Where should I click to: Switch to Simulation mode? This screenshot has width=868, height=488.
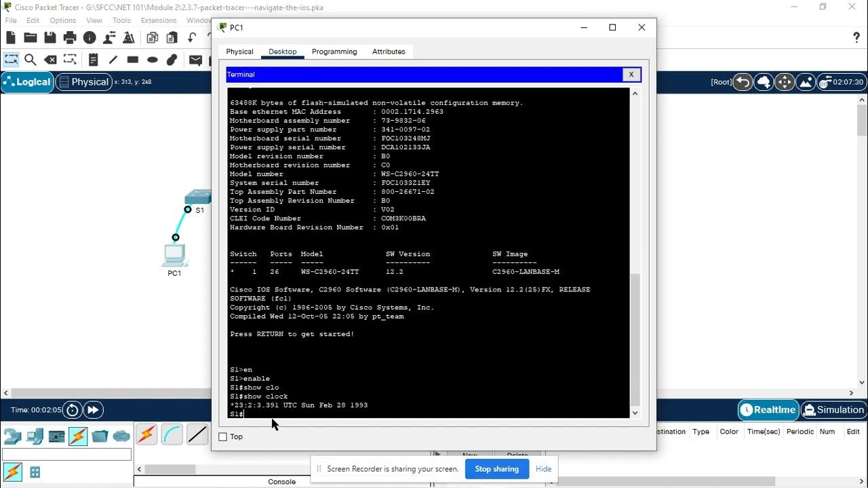point(833,409)
